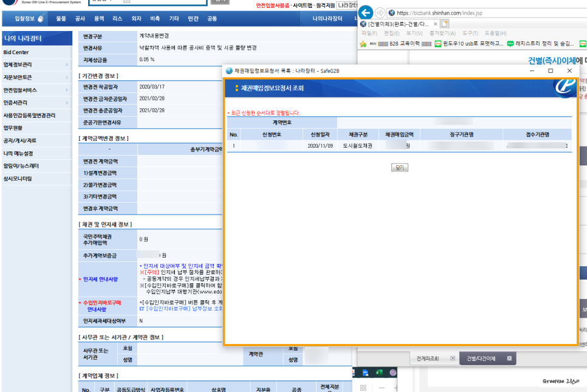The image size is (587, 392).
Task: Open the 편집(E) browser menu
Action: coord(391,33)
